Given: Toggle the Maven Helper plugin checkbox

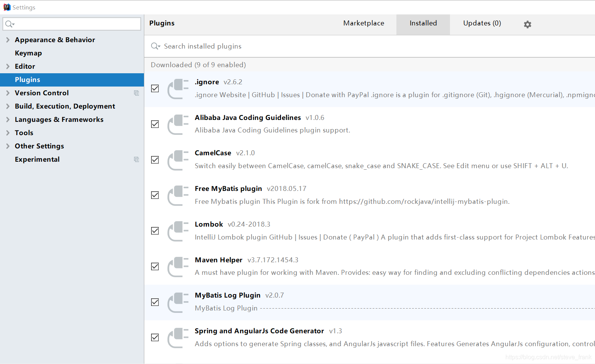Looking at the screenshot, I should click(x=155, y=266).
